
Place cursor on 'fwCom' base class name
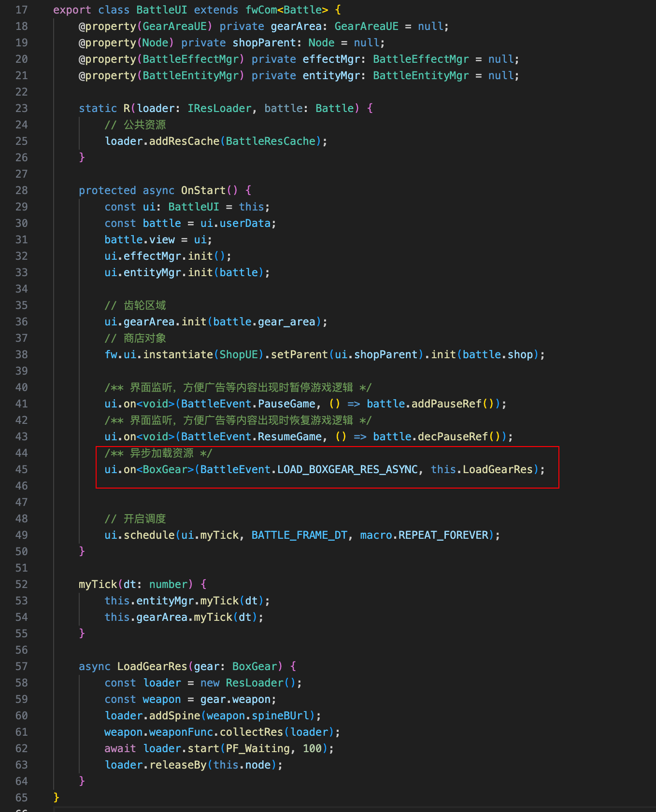[x=261, y=10]
